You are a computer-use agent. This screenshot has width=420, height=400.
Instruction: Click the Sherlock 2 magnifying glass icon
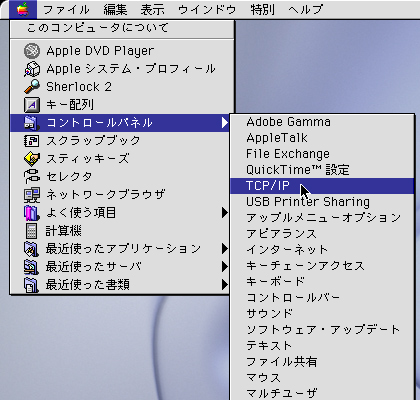32,87
